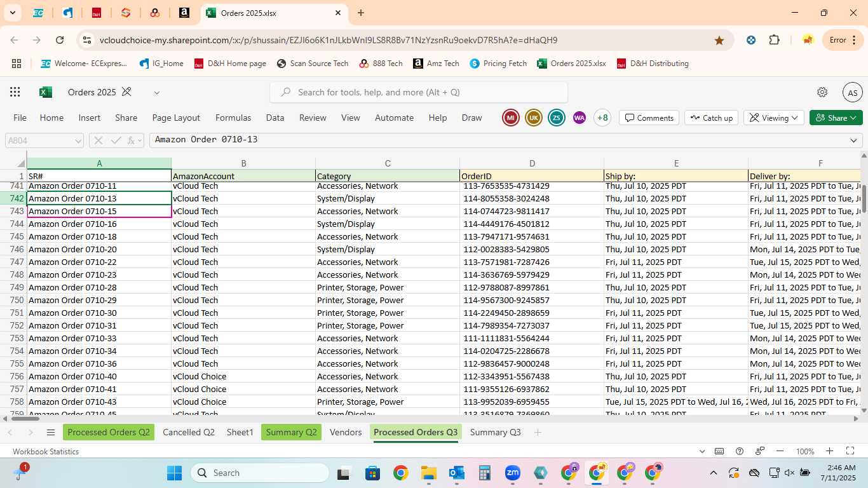Open the Pricing Fetch bookmark
Viewport: 868px width, 488px height.
click(498, 64)
